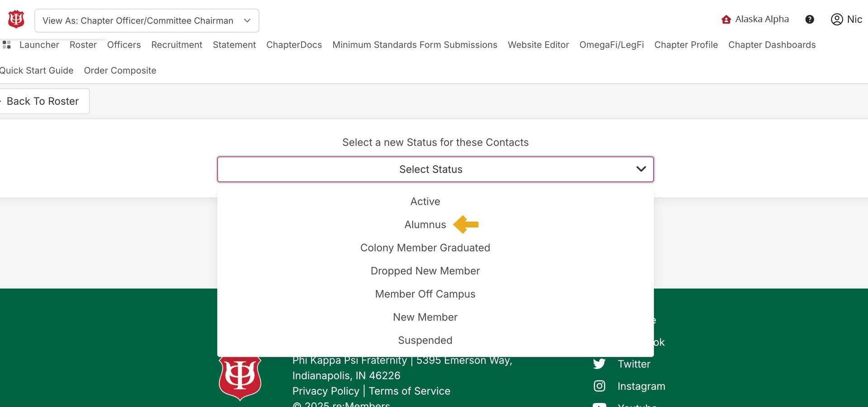The width and height of the screenshot is (868, 407).
Task: Open the Launcher grid icon
Action: pos(7,45)
